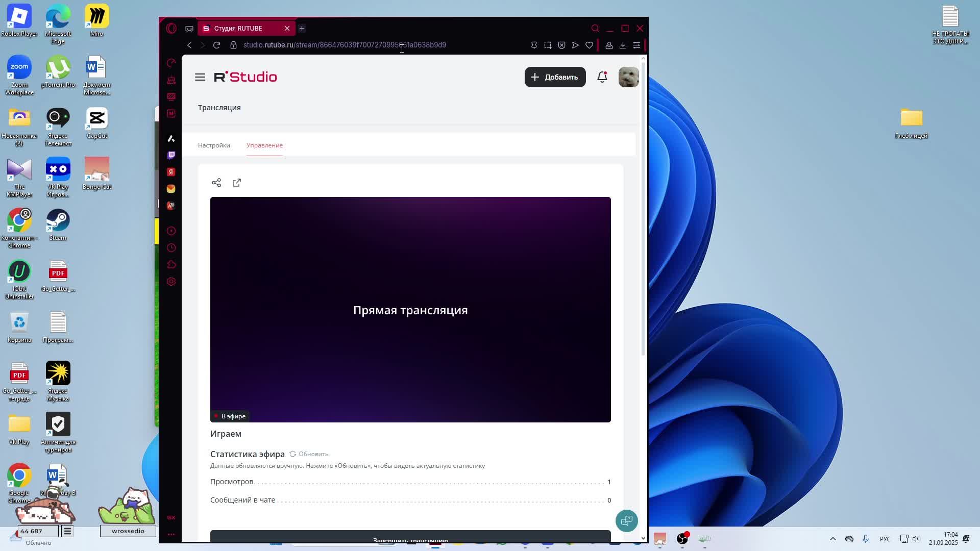Select the Bongo Cat desktop icon

[96, 173]
